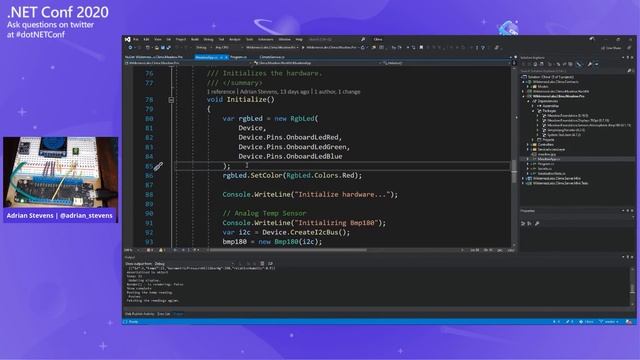Toggle word wrap in the Output window
The width and height of the screenshot is (640, 360).
click(x=270, y=264)
